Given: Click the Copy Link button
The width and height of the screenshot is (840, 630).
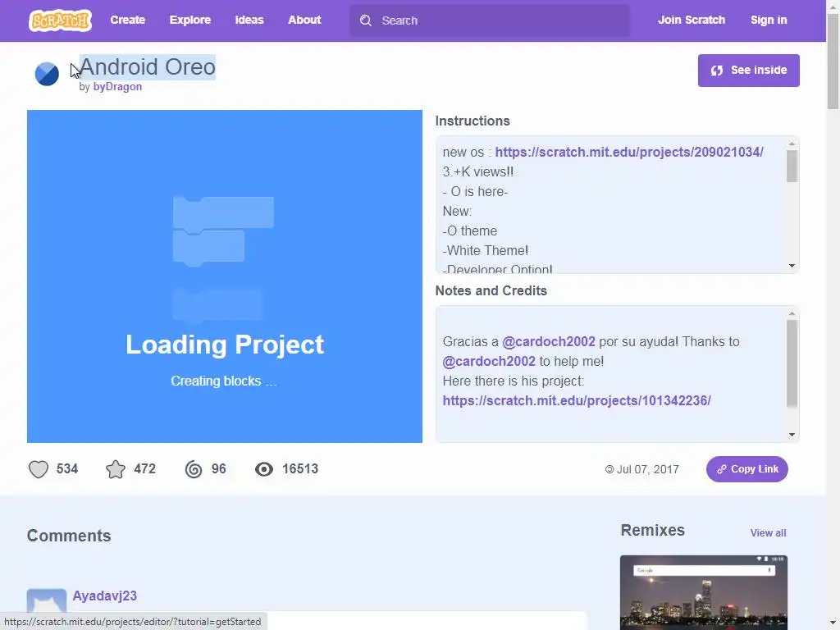Looking at the screenshot, I should [x=746, y=469].
